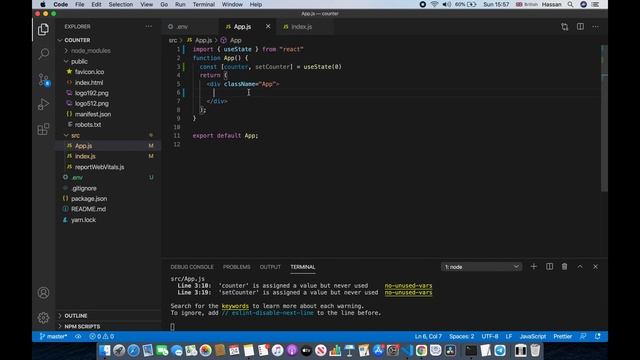Open README.md in explorer
The image size is (640, 360).
(x=88, y=209)
